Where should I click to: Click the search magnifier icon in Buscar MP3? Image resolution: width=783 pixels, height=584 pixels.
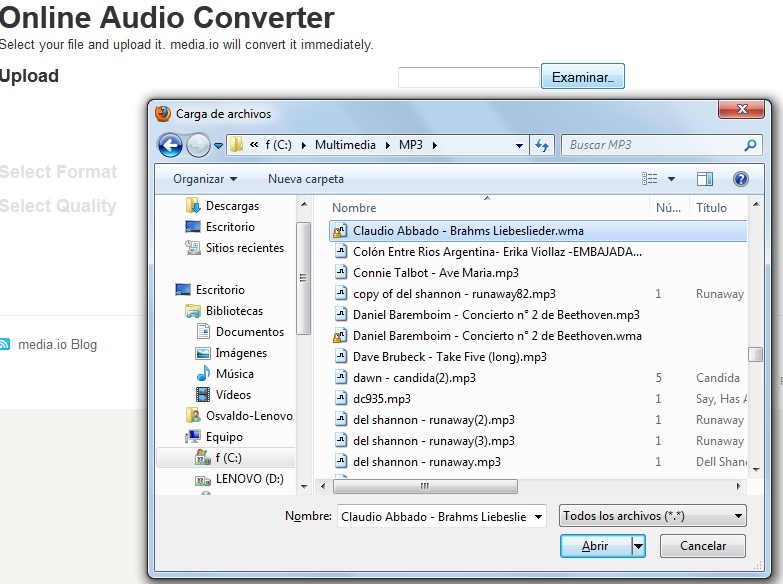[750, 145]
